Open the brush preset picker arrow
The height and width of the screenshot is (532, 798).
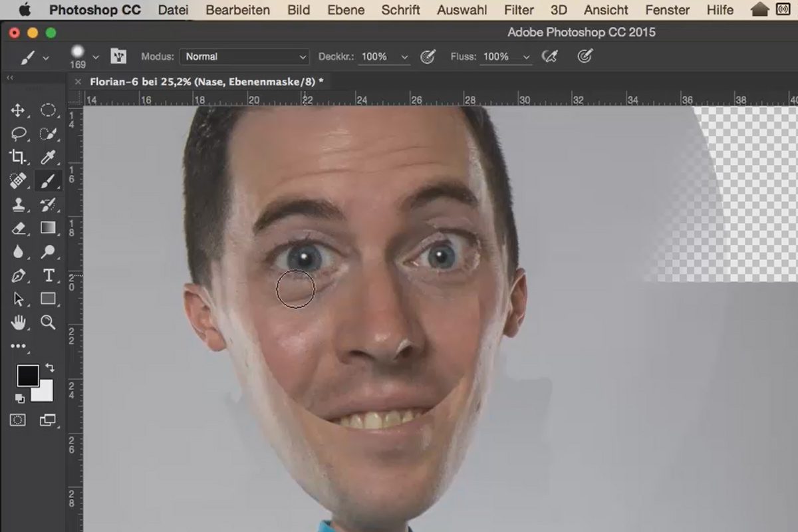point(96,57)
